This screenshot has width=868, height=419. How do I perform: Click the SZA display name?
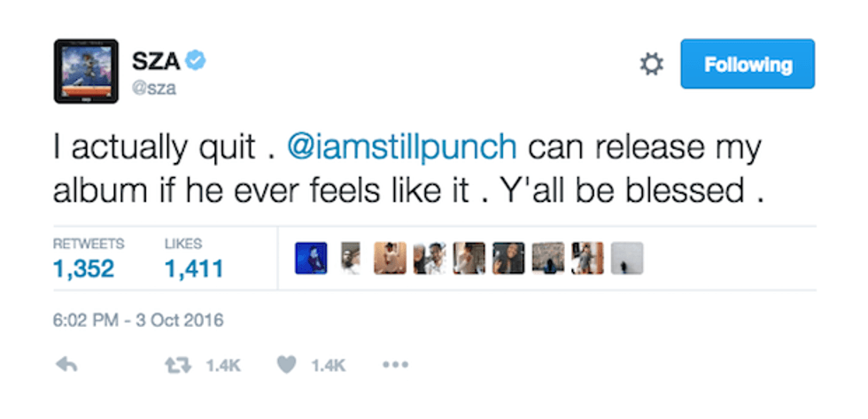pos(155,61)
